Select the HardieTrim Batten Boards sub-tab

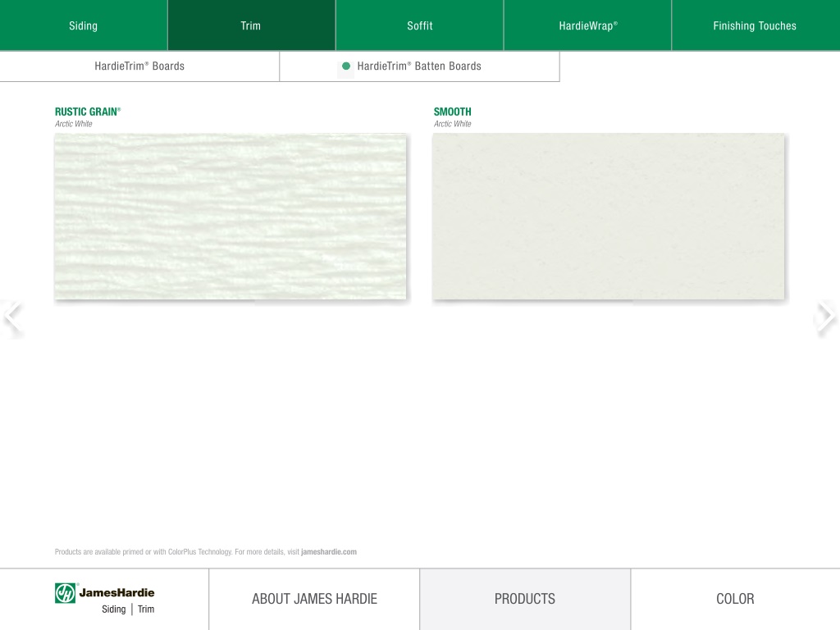tap(419, 66)
